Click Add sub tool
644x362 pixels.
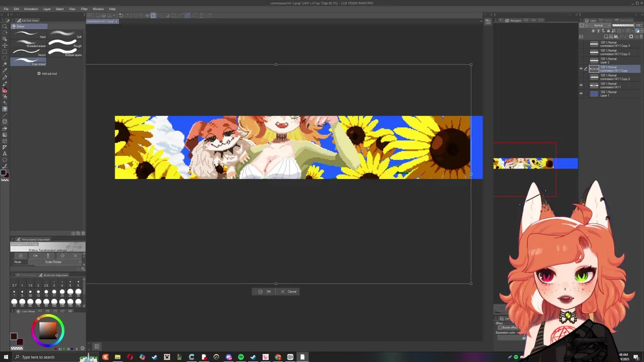(47, 73)
